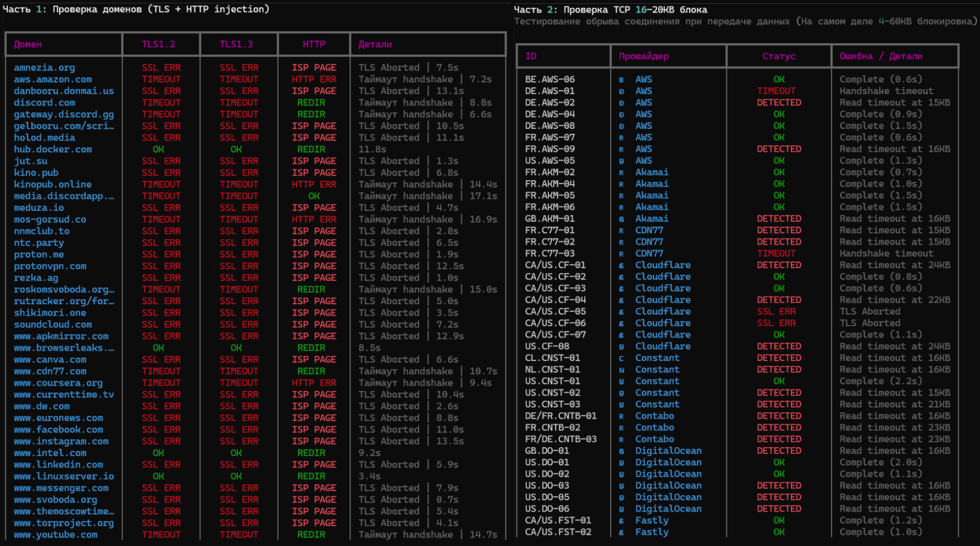The width and height of the screenshot is (980, 546).
Task: Click the flag icon in the FR.C77-03 CDN77 row
Action: pos(621,254)
